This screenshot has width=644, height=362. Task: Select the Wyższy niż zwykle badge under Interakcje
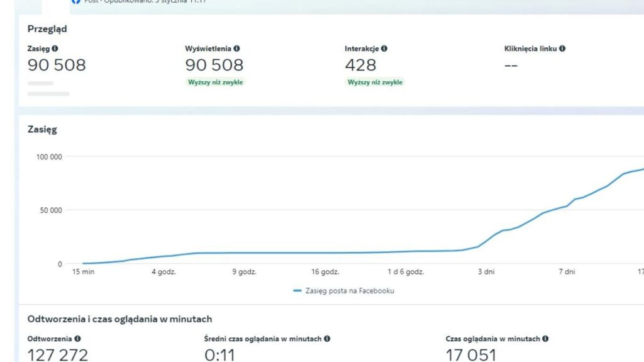[375, 82]
